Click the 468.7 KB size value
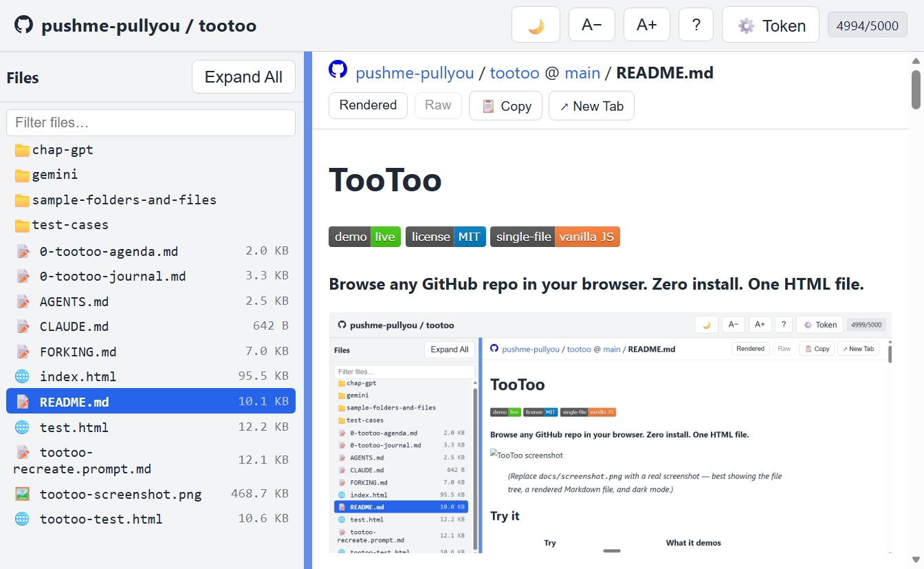924x569 pixels. [x=260, y=494]
